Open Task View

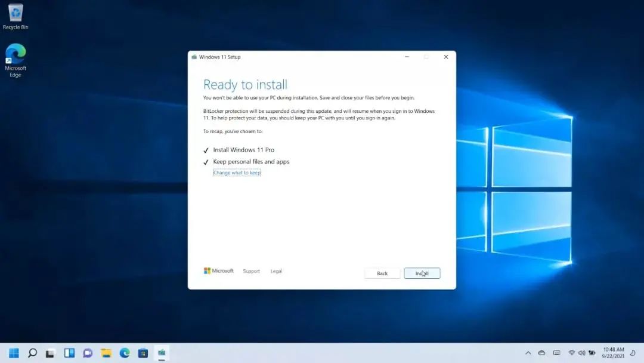tap(51, 353)
